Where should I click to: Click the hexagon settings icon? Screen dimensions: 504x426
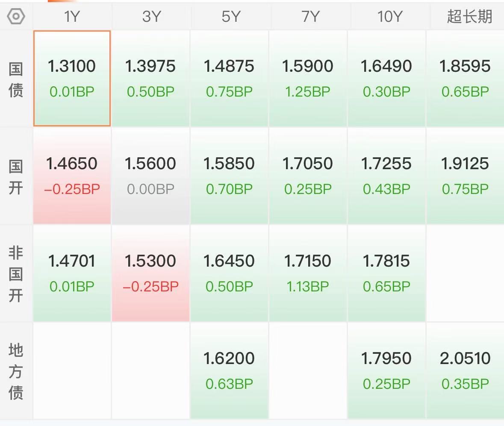pos(16,16)
